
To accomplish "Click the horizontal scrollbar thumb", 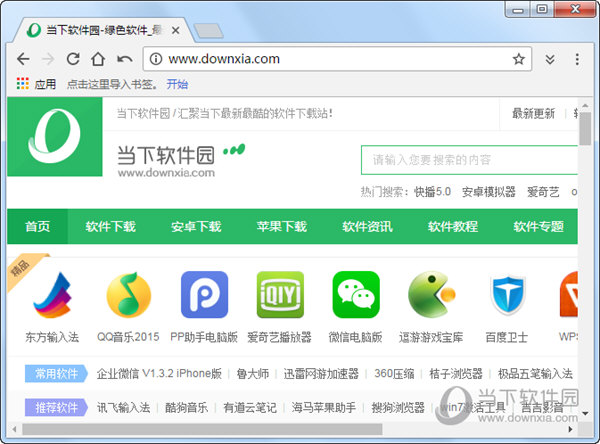I will (202, 429).
